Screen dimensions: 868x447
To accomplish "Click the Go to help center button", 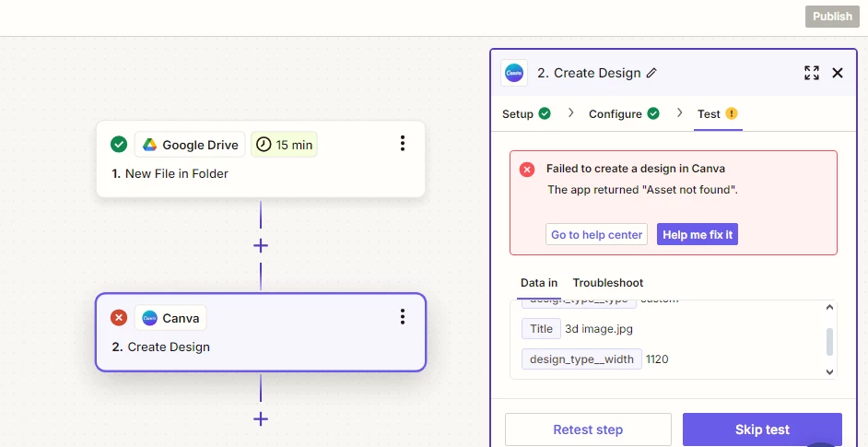I will click(596, 235).
